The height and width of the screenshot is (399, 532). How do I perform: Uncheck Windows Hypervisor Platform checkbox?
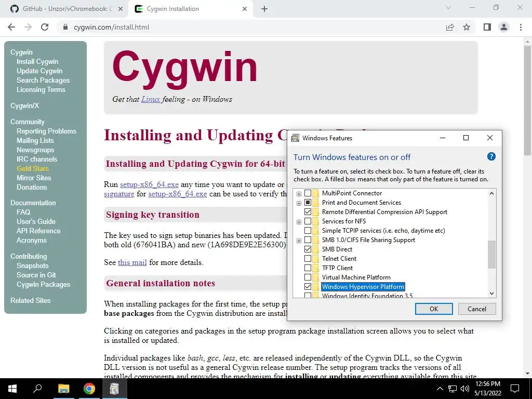(308, 286)
